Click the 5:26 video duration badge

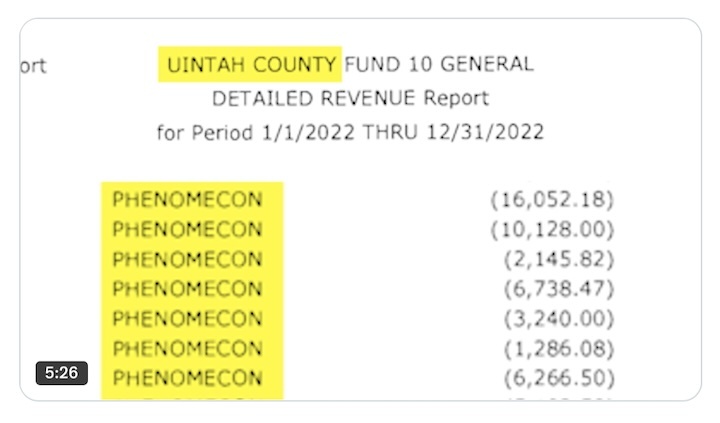pyautogui.click(x=62, y=373)
